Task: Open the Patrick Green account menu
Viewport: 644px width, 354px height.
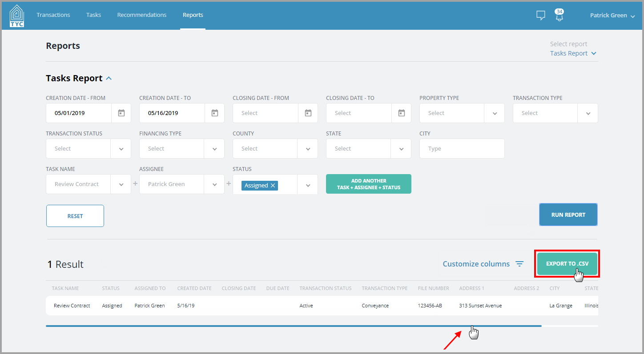Action: click(612, 15)
